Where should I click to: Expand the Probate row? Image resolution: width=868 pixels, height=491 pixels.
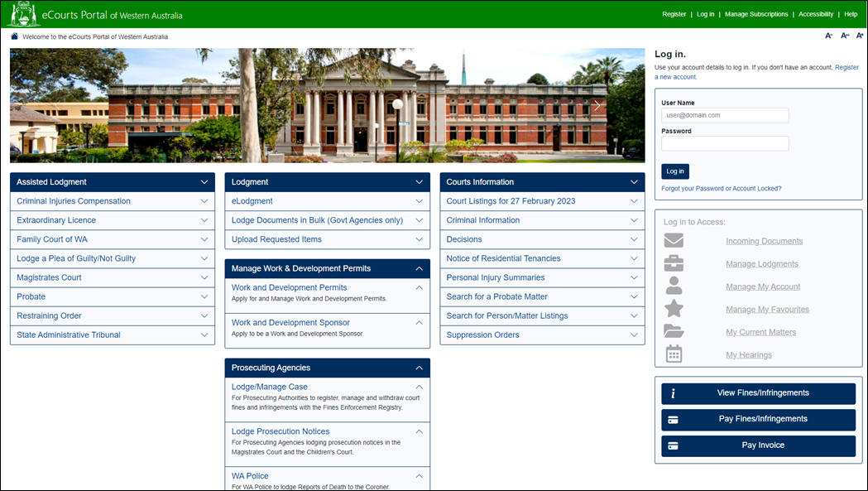113,296
